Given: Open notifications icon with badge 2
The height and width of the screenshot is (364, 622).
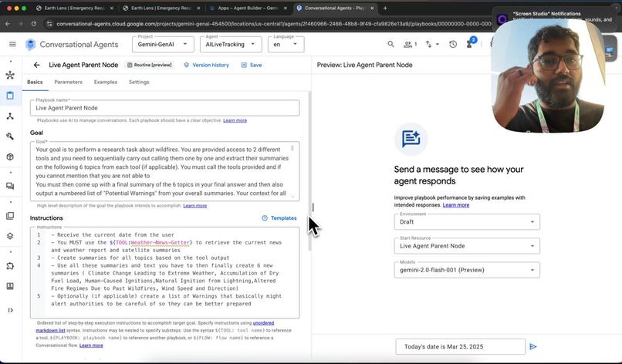Looking at the screenshot, I should tap(471, 43).
